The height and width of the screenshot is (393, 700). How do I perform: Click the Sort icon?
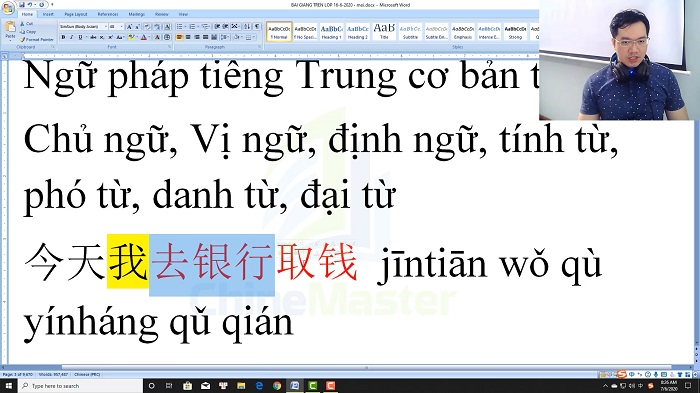point(247,27)
